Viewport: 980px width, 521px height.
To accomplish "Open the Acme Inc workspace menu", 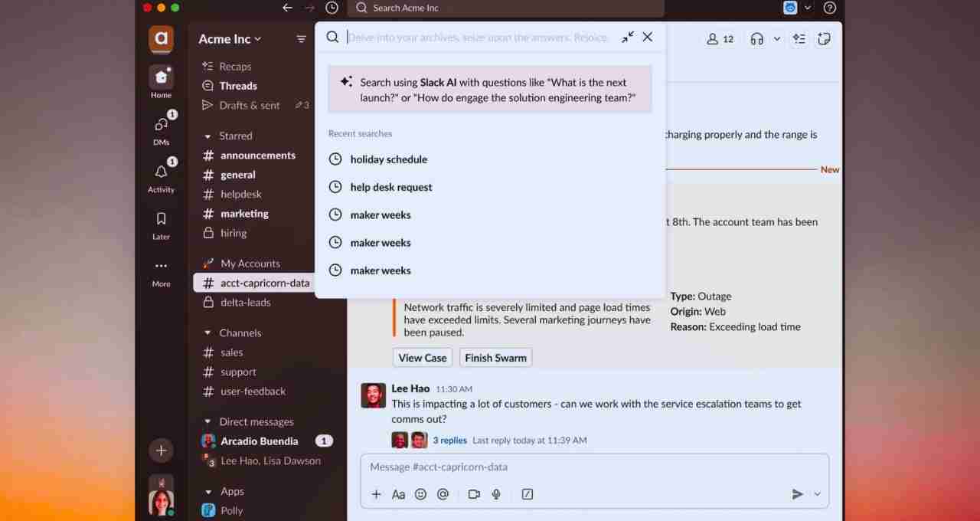I will 230,39.
